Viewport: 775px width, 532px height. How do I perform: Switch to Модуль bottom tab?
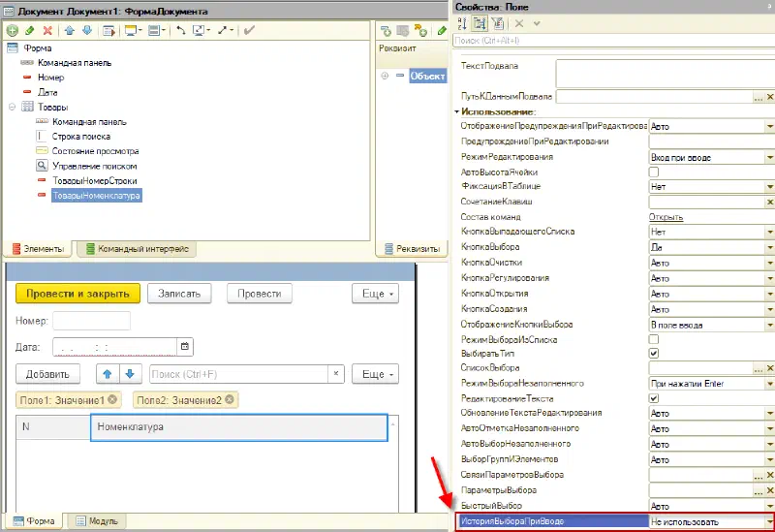click(97, 520)
